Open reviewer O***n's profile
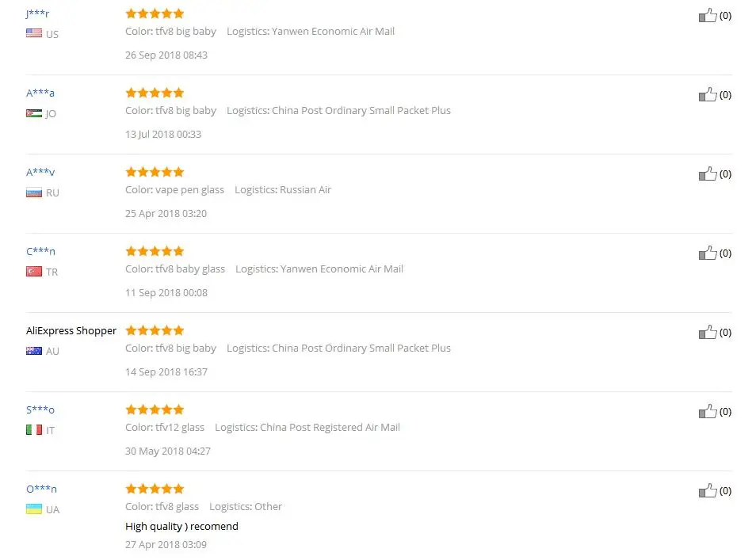Viewport: 756px width, 560px height. (x=41, y=489)
